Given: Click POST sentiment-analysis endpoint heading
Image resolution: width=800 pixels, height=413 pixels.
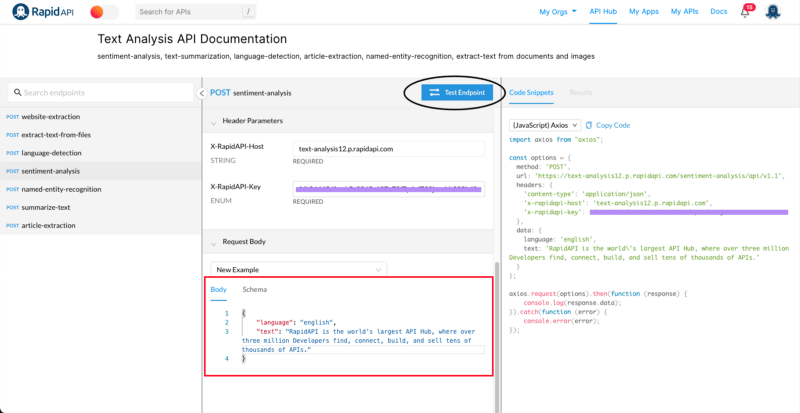Looking at the screenshot, I should pyautogui.click(x=251, y=93).
